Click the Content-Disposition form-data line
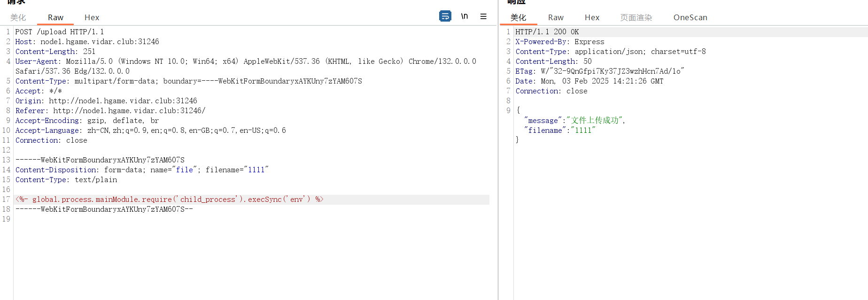Image resolution: width=868 pixels, height=300 pixels. (142, 170)
